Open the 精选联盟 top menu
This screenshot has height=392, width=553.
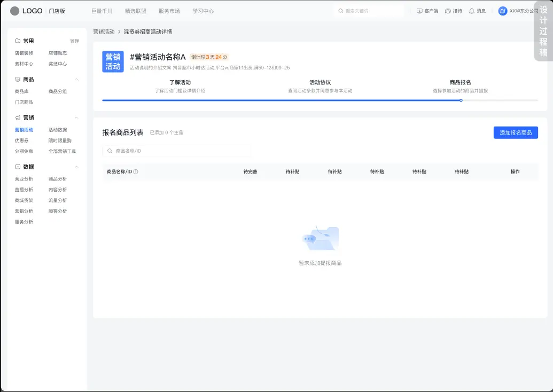(135, 11)
